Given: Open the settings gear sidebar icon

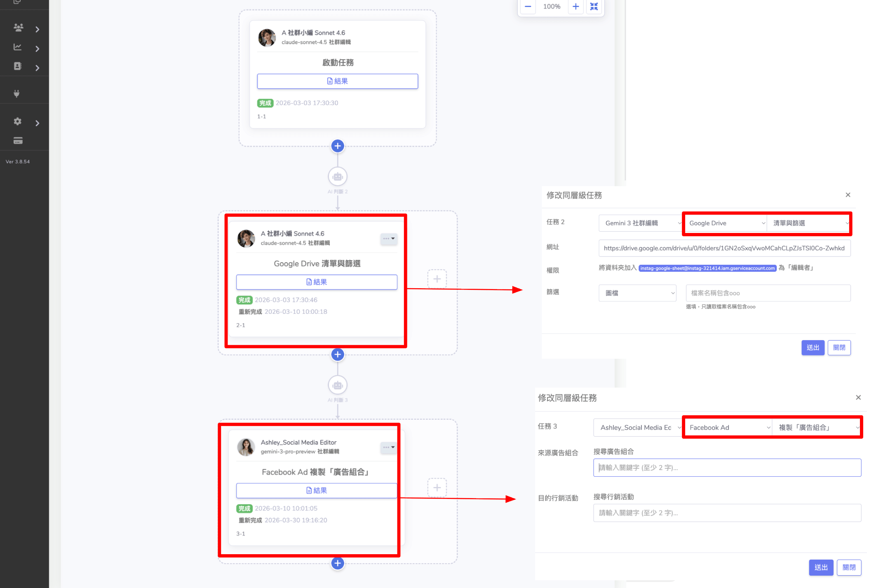Looking at the screenshot, I should click(x=17, y=121).
